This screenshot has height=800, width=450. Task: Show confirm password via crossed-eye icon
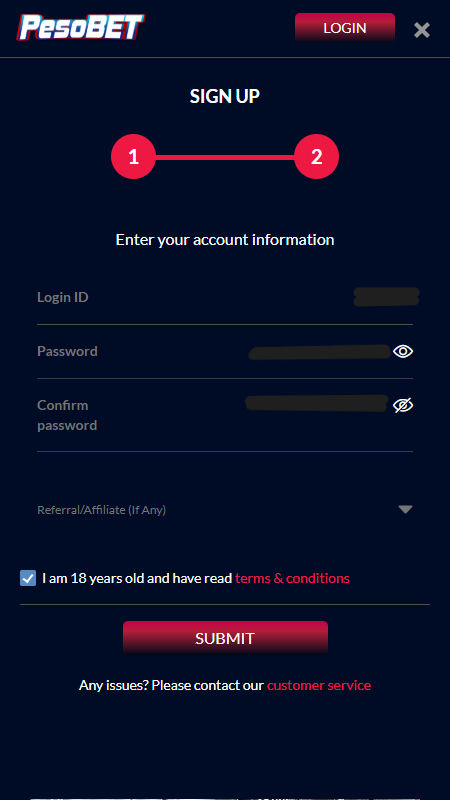coord(403,406)
